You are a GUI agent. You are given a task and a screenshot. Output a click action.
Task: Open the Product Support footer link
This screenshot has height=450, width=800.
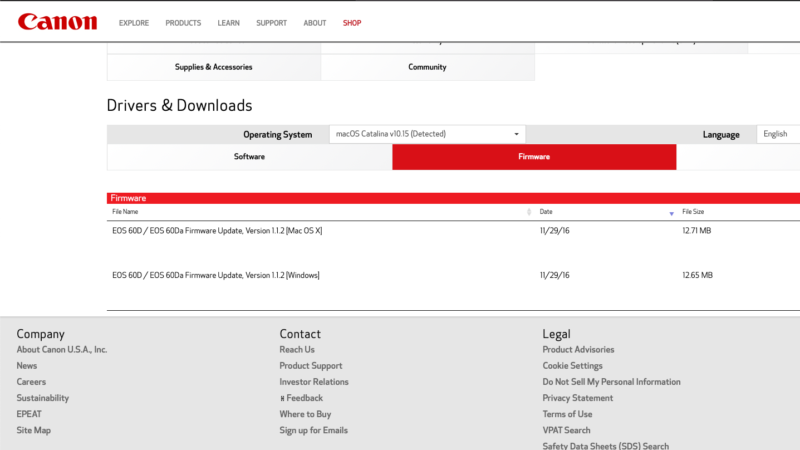311,366
